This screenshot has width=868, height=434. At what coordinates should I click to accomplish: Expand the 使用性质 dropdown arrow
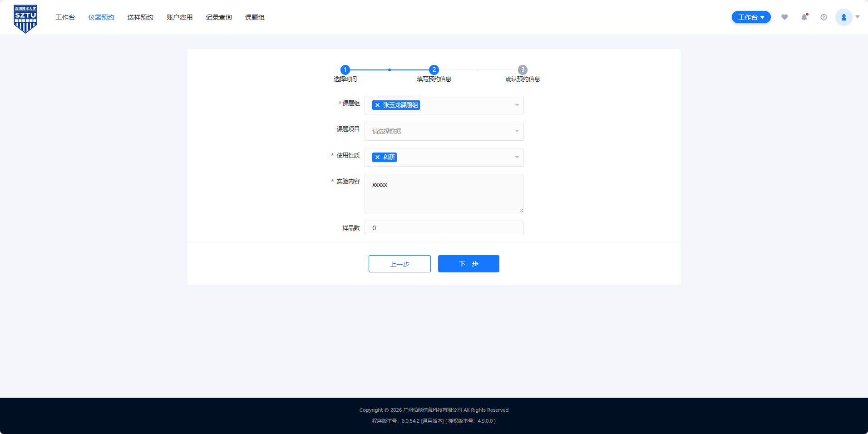[517, 158]
